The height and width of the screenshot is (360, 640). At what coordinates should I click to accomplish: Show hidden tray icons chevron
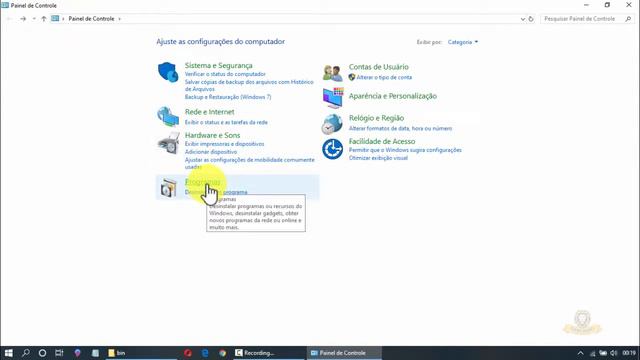pyautogui.click(x=580, y=353)
